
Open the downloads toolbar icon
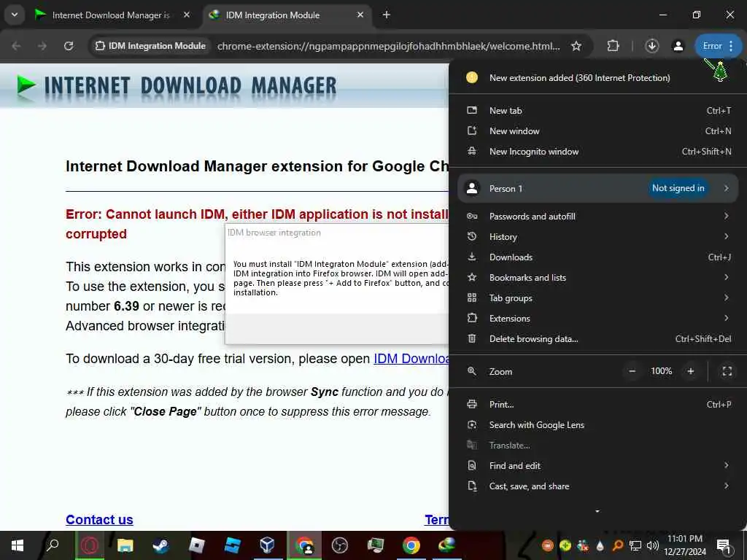point(651,46)
